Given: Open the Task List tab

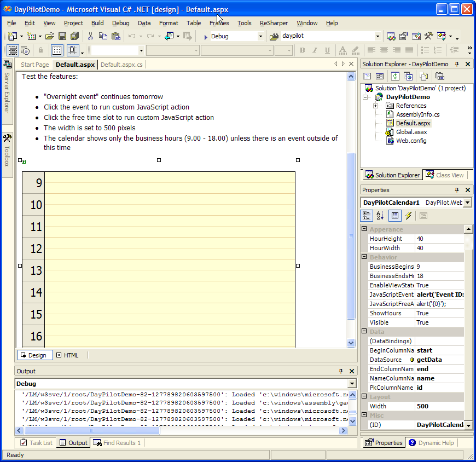Looking at the screenshot, I should (36, 443).
